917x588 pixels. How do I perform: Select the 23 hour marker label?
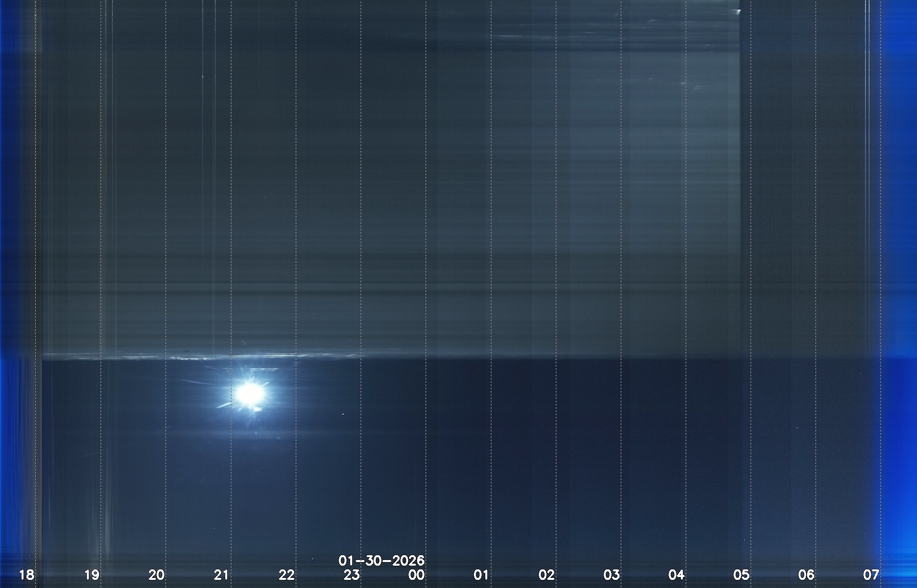(x=351, y=575)
